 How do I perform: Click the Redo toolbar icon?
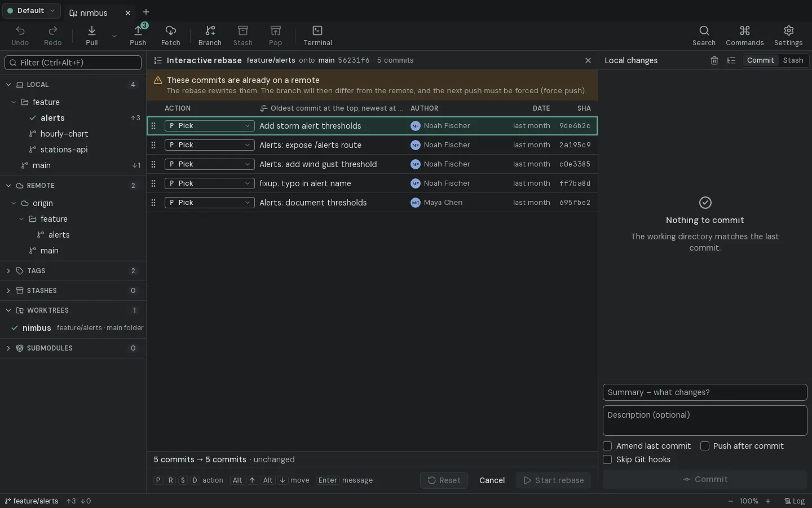53,36
